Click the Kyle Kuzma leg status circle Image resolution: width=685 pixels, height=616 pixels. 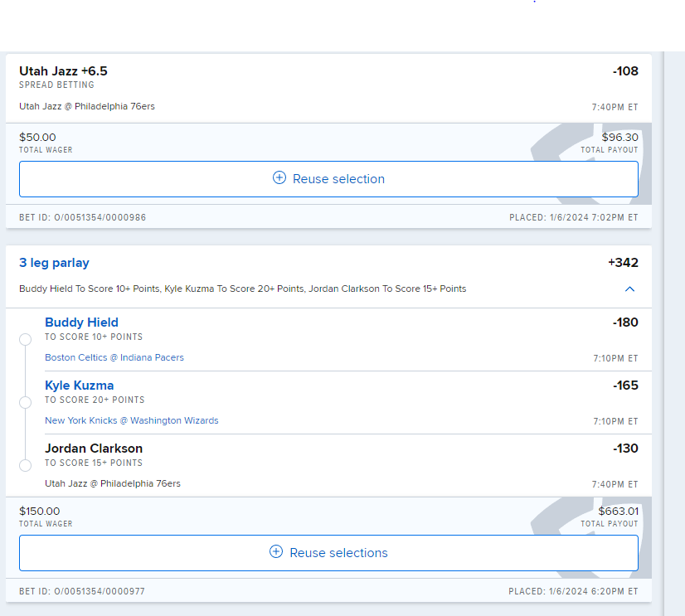26,402
